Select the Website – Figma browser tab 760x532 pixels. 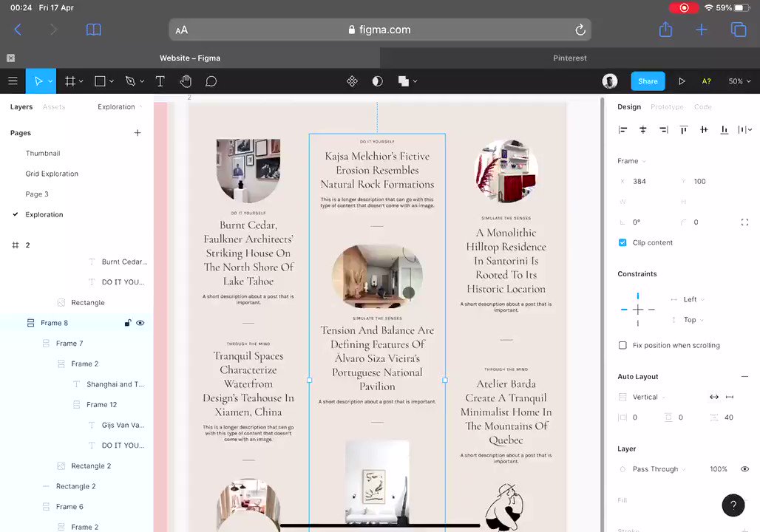[190, 58]
